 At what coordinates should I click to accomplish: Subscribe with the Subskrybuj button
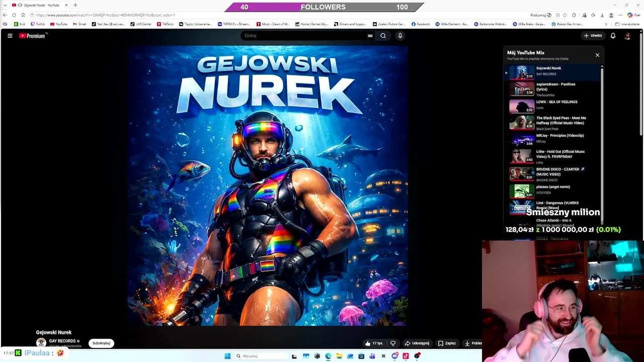[101, 343]
